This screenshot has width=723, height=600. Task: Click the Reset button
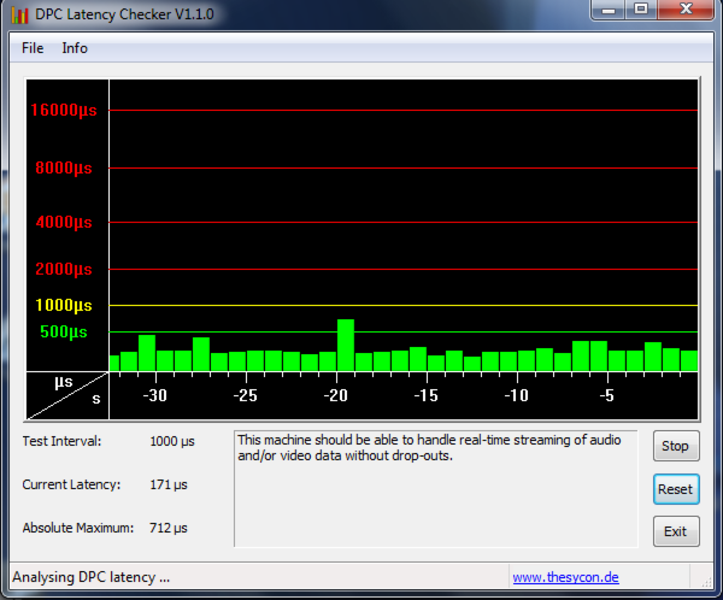point(676,489)
